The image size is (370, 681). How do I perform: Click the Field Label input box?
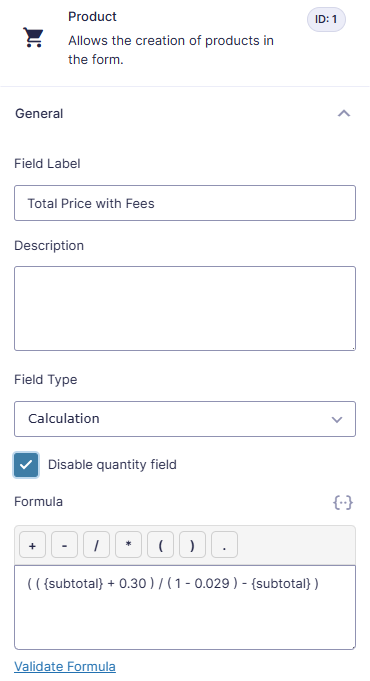tap(185, 203)
